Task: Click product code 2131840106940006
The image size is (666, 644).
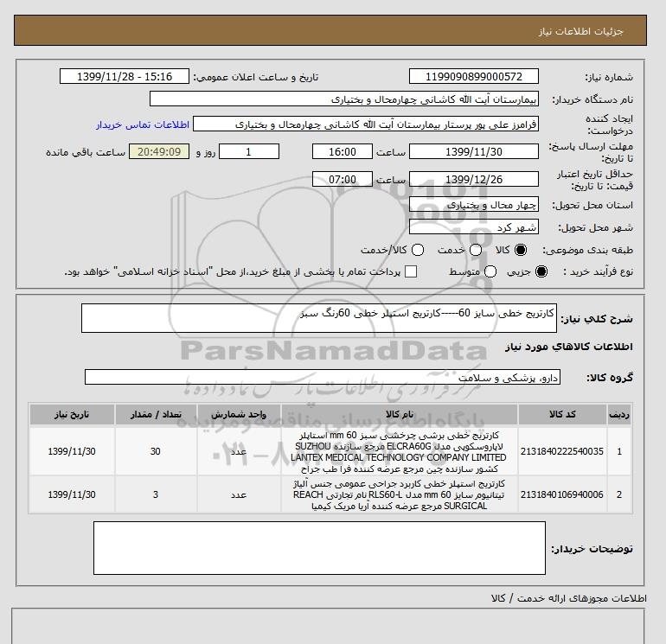Action: [562, 494]
